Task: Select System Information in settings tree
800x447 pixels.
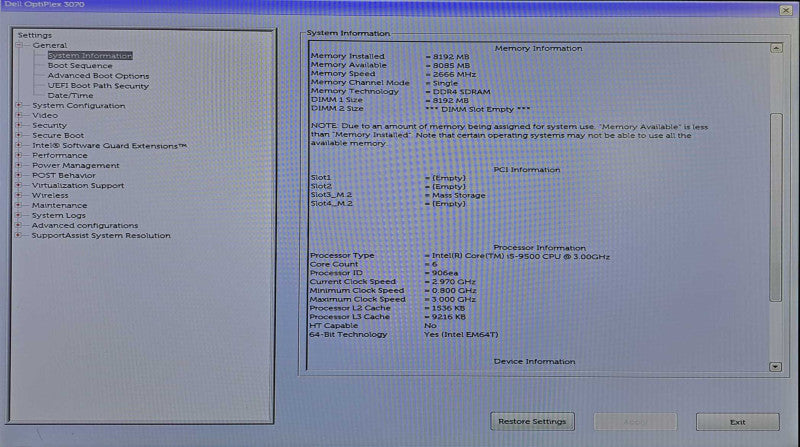Action: pos(90,56)
